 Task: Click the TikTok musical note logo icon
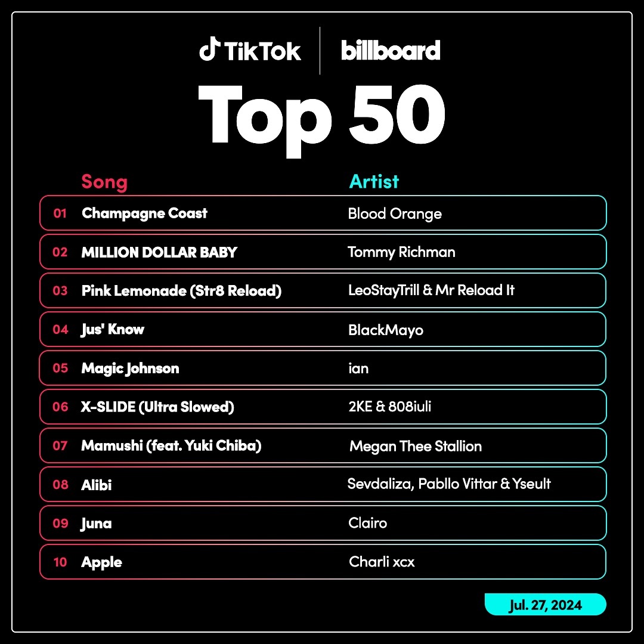209,49
